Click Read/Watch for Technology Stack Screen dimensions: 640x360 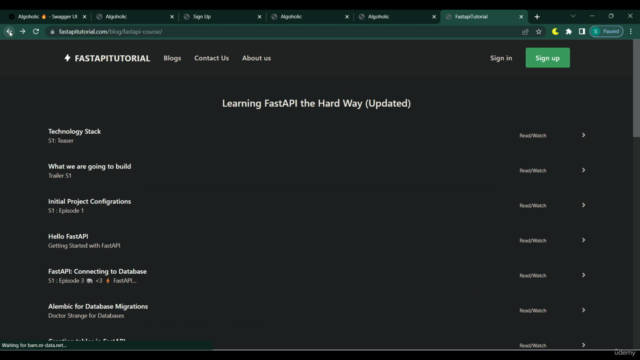click(x=533, y=136)
